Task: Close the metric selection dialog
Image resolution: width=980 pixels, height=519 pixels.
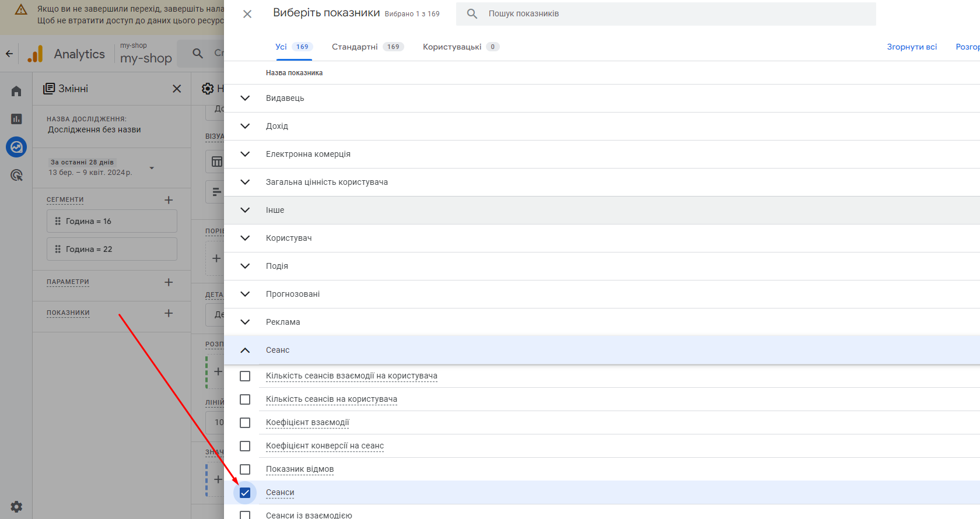Action: [247, 14]
